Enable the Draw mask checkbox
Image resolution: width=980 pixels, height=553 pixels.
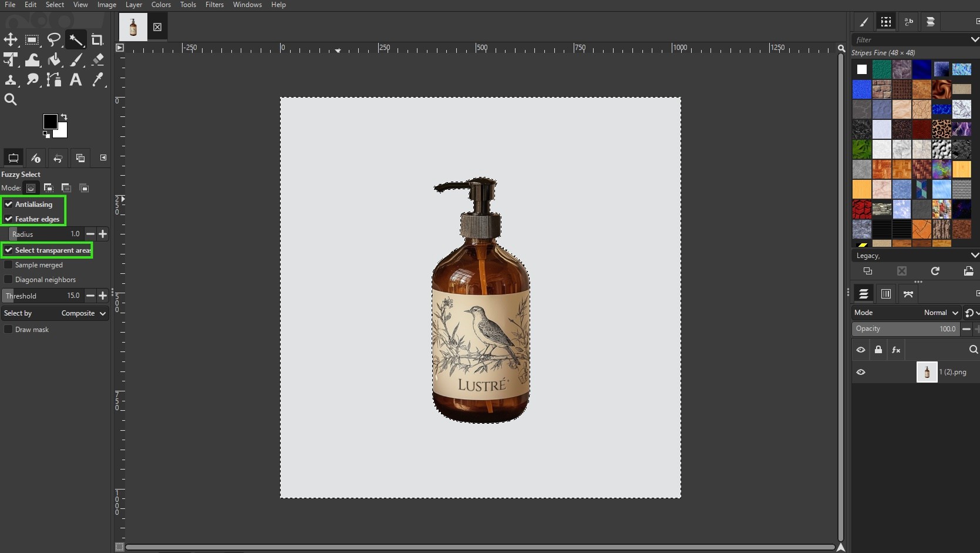(9, 330)
